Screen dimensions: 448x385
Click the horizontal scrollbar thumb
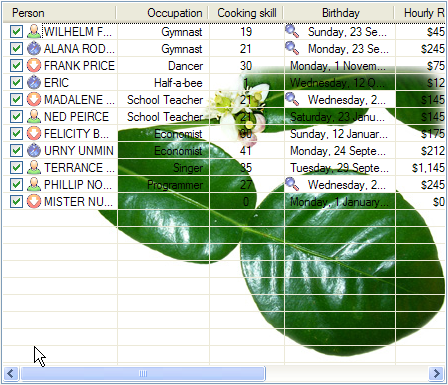pyautogui.click(x=143, y=373)
